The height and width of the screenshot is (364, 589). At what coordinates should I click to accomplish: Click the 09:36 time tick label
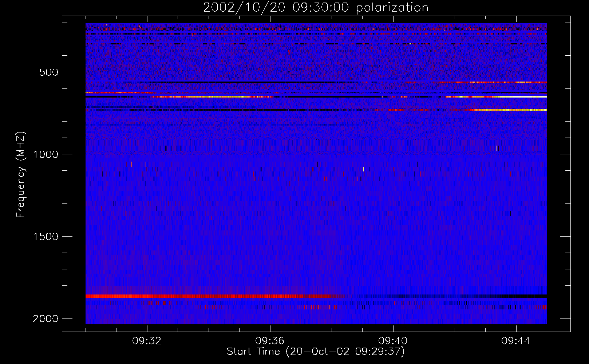pos(270,341)
